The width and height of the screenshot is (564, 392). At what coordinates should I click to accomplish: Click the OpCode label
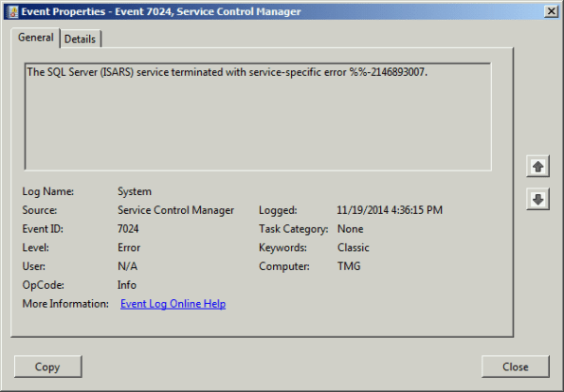(x=44, y=285)
